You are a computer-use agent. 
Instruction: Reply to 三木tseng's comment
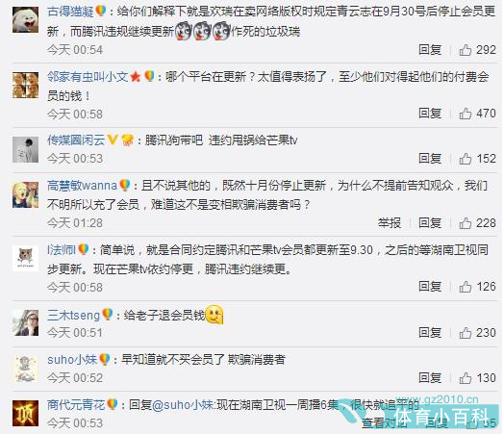click(x=430, y=333)
